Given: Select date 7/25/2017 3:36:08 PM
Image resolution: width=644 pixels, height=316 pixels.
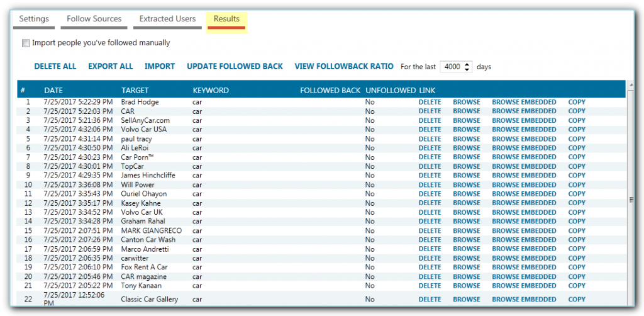Looking at the screenshot, I should point(78,185).
